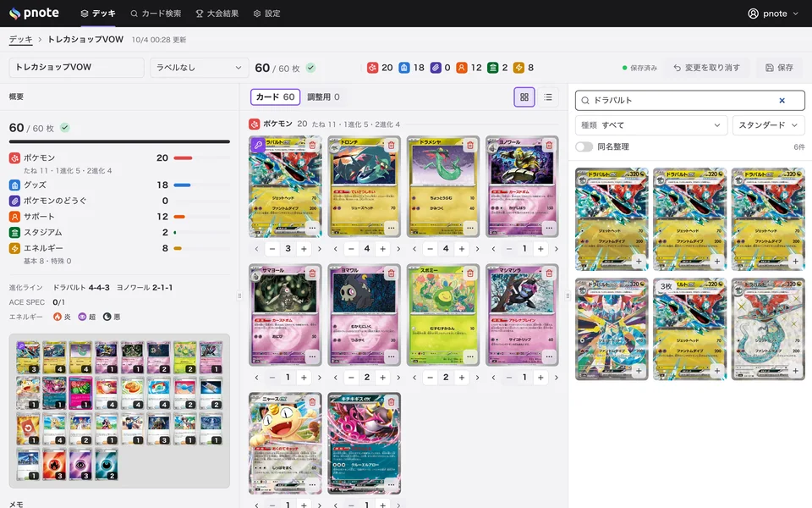Open the キチキギスex card thumbnail
The height and width of the screenshot is (508, 812).
(x=364, y=443)
